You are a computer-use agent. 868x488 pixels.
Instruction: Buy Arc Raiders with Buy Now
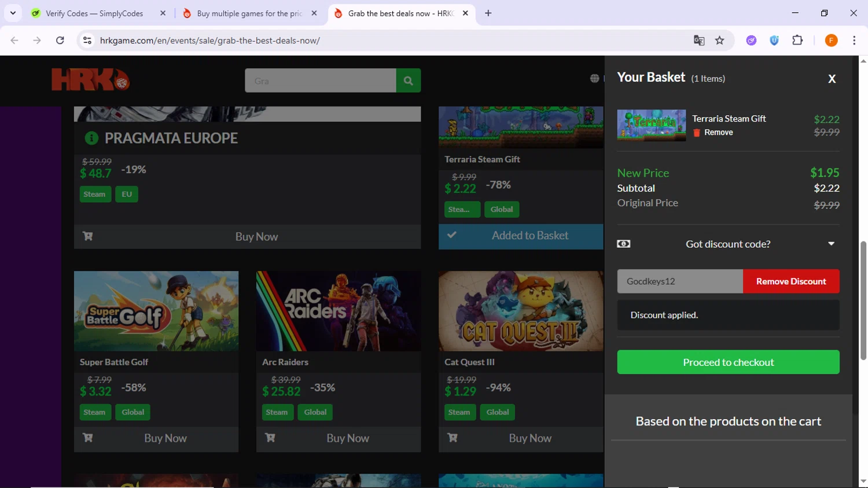tap(339, 438)
